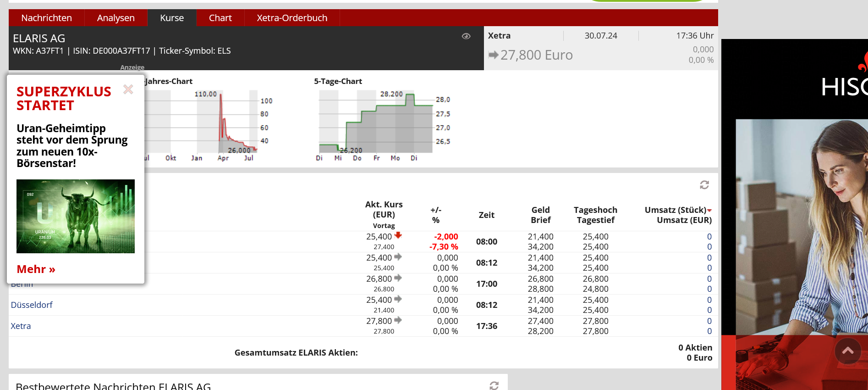
Task: Sort by Umsatz (Stück) column arrow
Action: click(709, 210)
